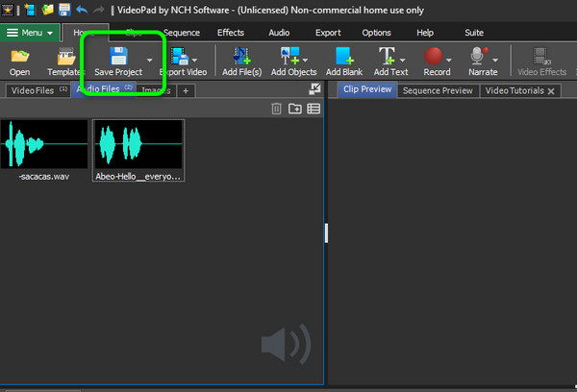Viewport: 577px width, 392px height.
Task: Select the Abeo-Hello_everyo... audio clip thumbnail
Action: (x=138, y=144)
